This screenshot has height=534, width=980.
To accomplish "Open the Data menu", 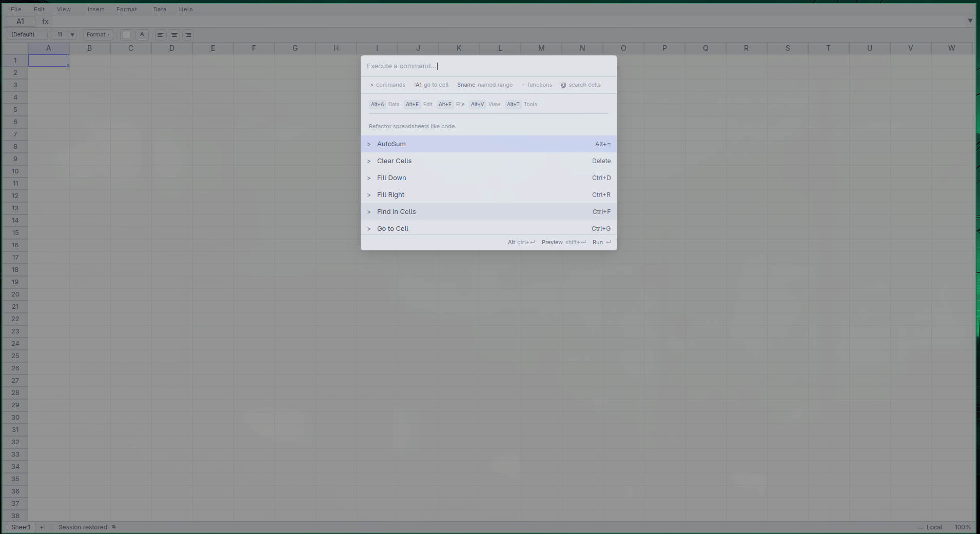I will (160, 9).
